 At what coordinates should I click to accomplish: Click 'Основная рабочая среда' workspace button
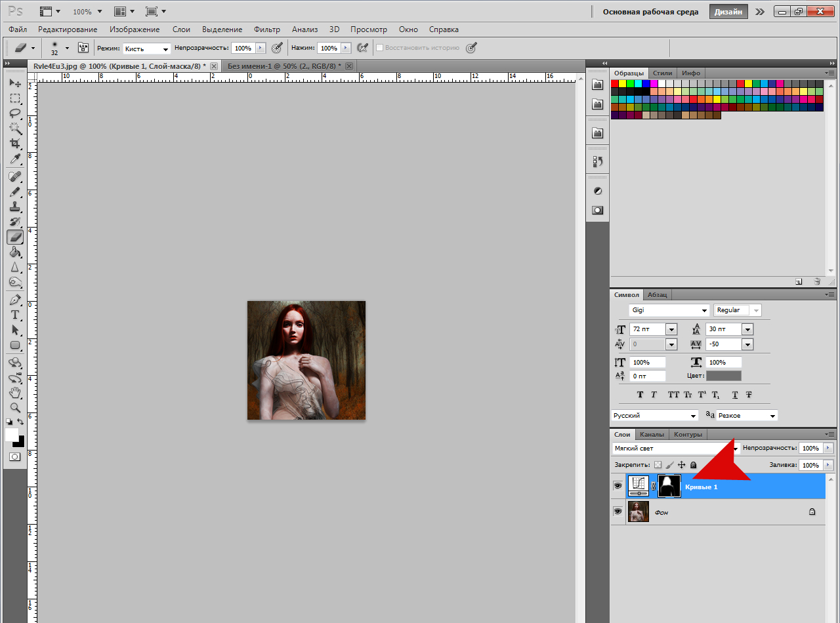[650, 12]
